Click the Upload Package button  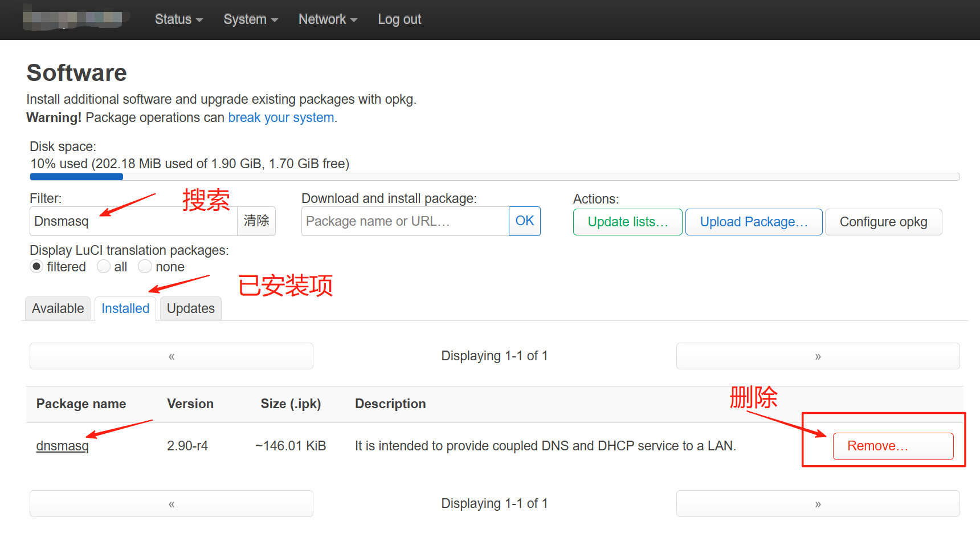tap(753, 222)
